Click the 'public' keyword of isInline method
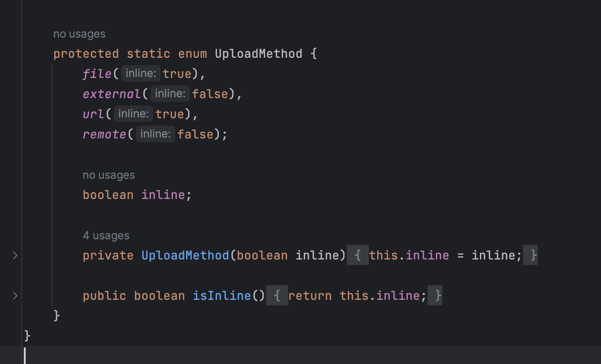The image size is (601, 364). [x=105, y=296]
